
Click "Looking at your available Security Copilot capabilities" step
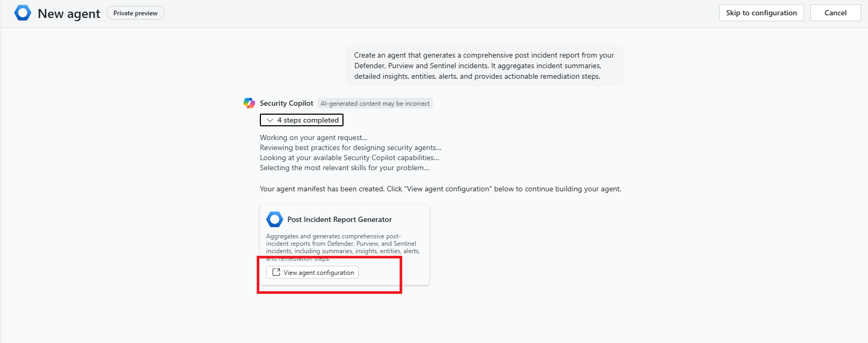(x=349, y=157)
